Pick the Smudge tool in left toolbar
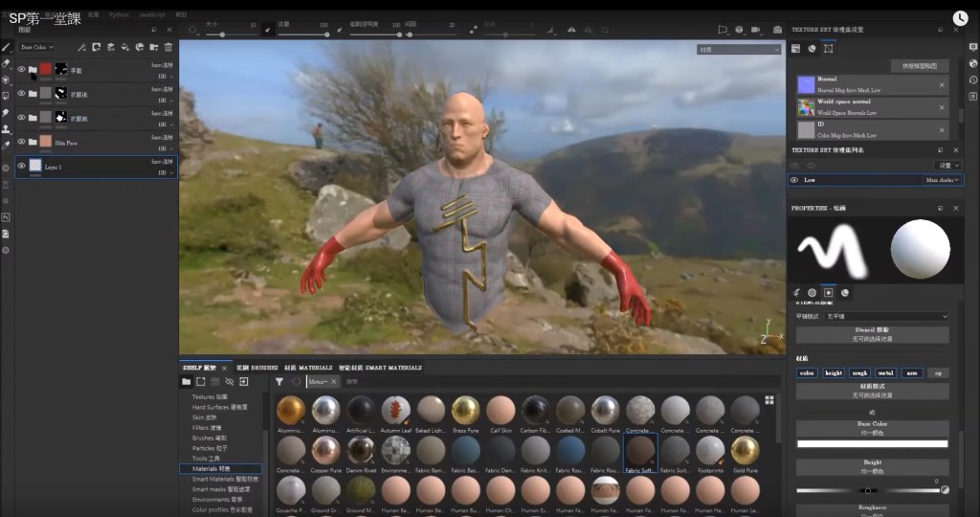 pos(6,112)
